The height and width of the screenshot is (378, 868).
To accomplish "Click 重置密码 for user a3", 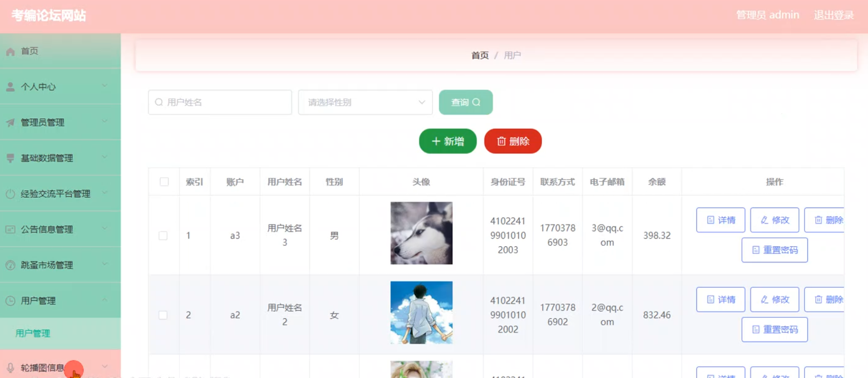I will [775, 250].
